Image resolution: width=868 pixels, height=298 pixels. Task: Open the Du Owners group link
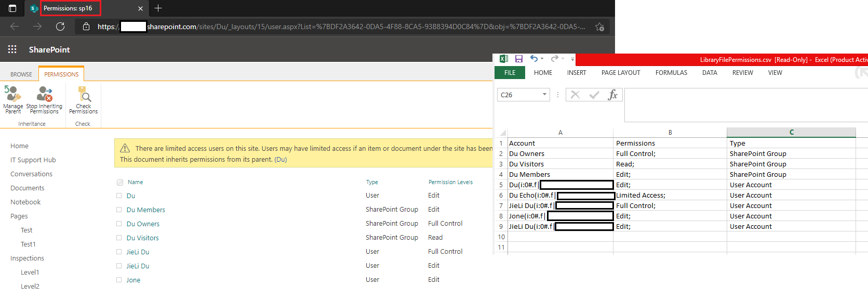coord(143,224)
